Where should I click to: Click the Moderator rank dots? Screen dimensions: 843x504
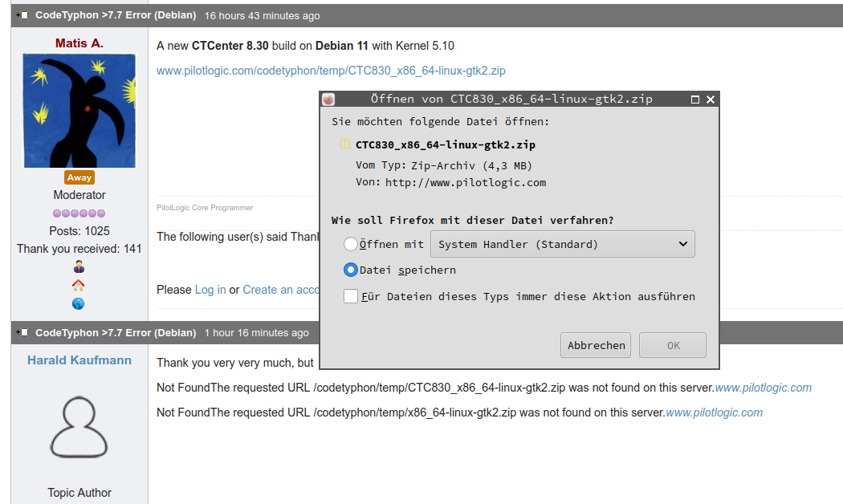coord(79,213)
